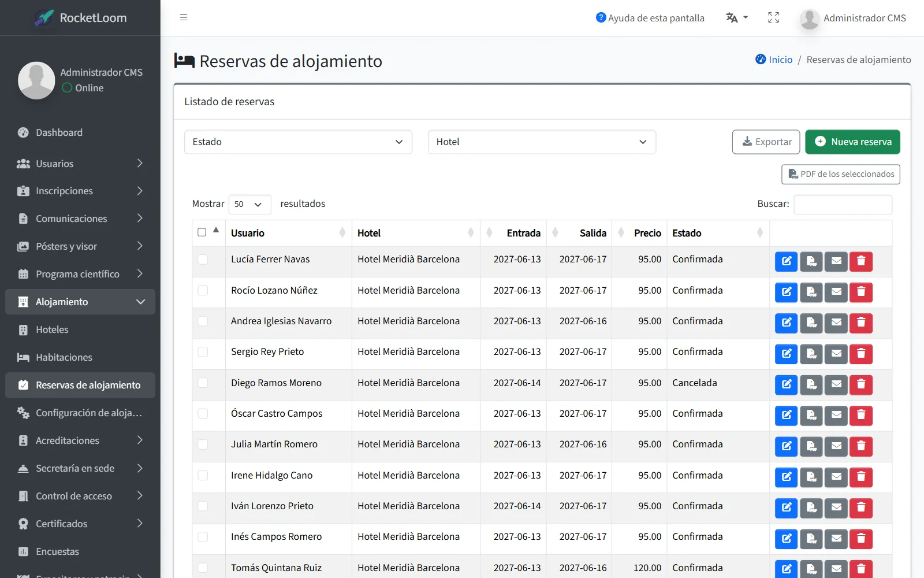
Task: Open the Certificados sidebar menu
Action: (80, 524)
